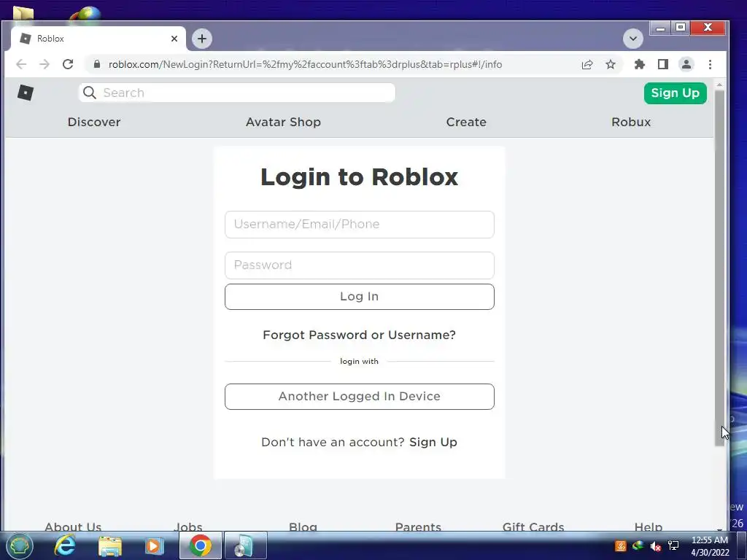
Task: Open a new tab with the plus button
Action: 202,39
